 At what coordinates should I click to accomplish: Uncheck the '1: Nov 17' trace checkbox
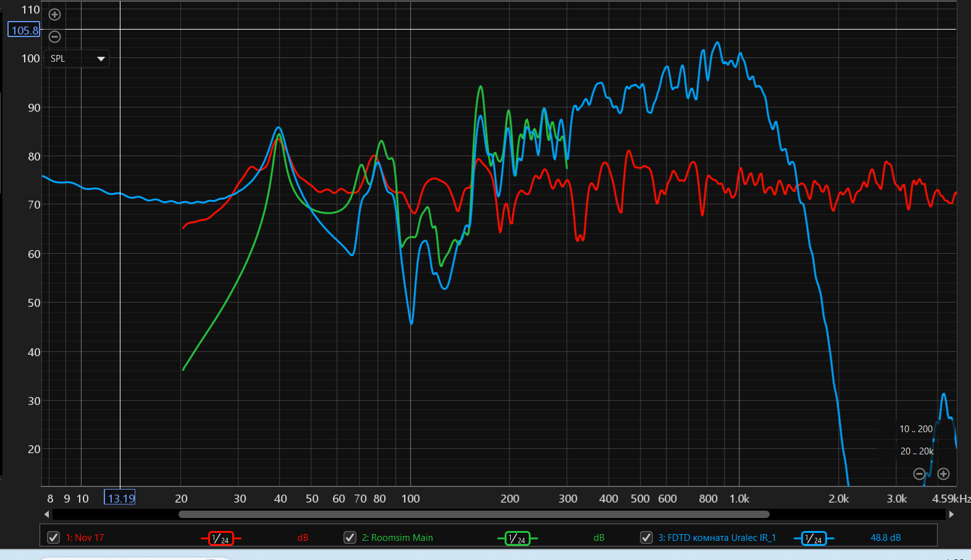[x=54, y=537]
